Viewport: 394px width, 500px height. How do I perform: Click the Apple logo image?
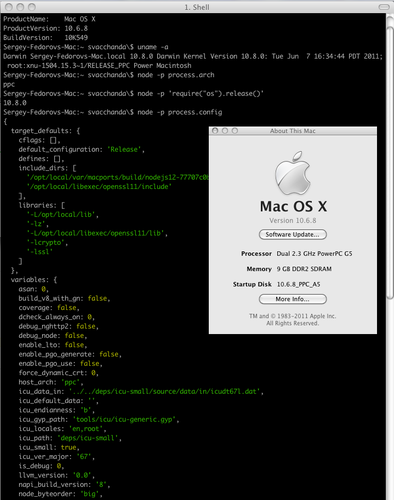click(293, 173)
